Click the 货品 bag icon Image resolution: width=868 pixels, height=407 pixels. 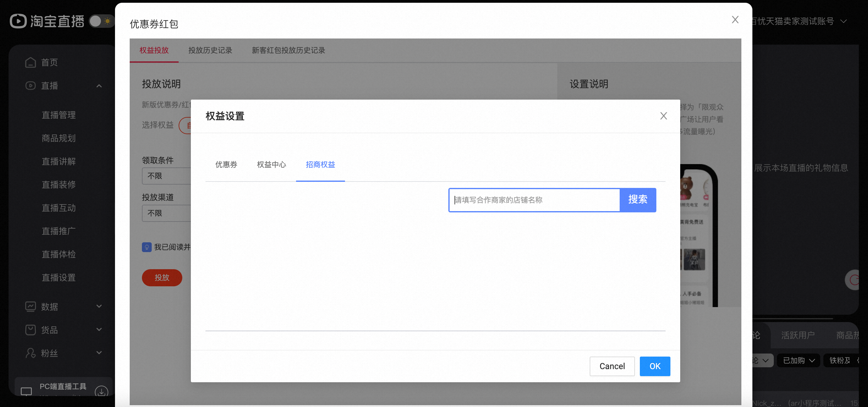[30, 330]
